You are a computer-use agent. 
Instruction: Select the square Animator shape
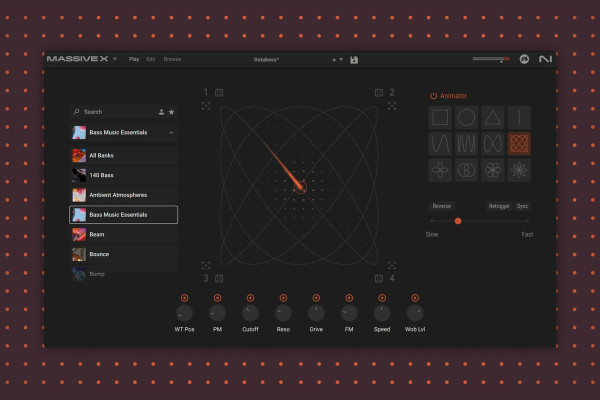pyautogui.click(x=440, y=118)
